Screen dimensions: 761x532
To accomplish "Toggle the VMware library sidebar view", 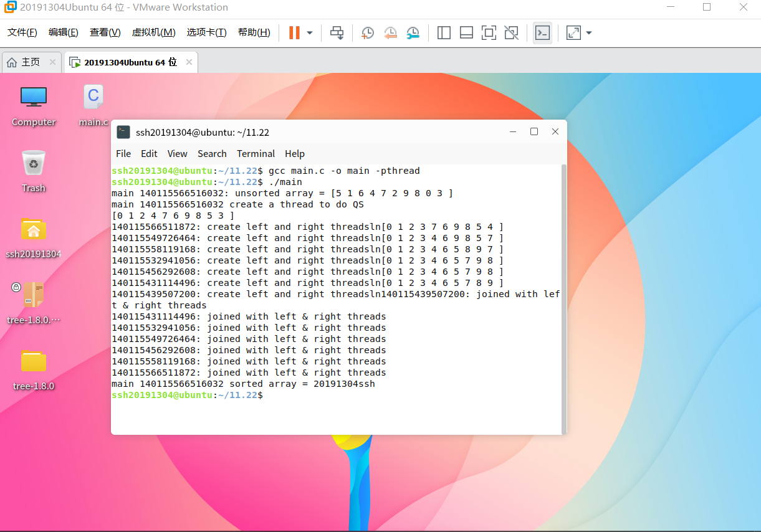I will [444, 32].
